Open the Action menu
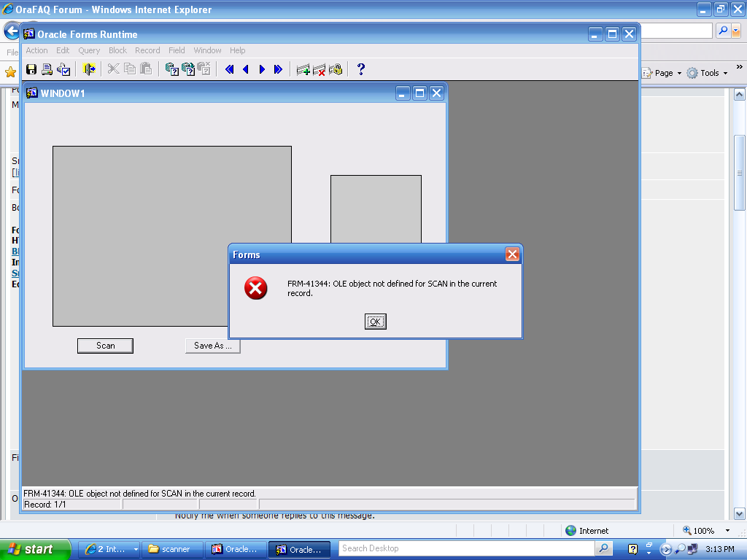Screen dimensions: 747x560 (36, 50)
